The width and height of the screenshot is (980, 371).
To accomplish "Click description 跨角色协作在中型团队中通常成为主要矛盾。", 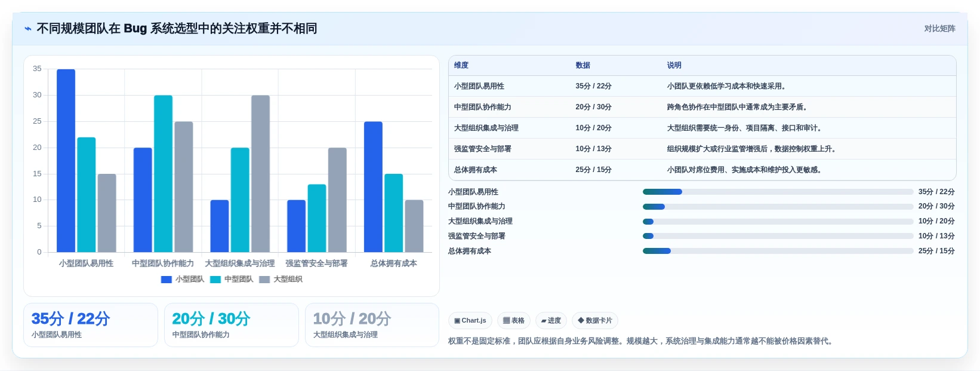I will tap(738, 108).
